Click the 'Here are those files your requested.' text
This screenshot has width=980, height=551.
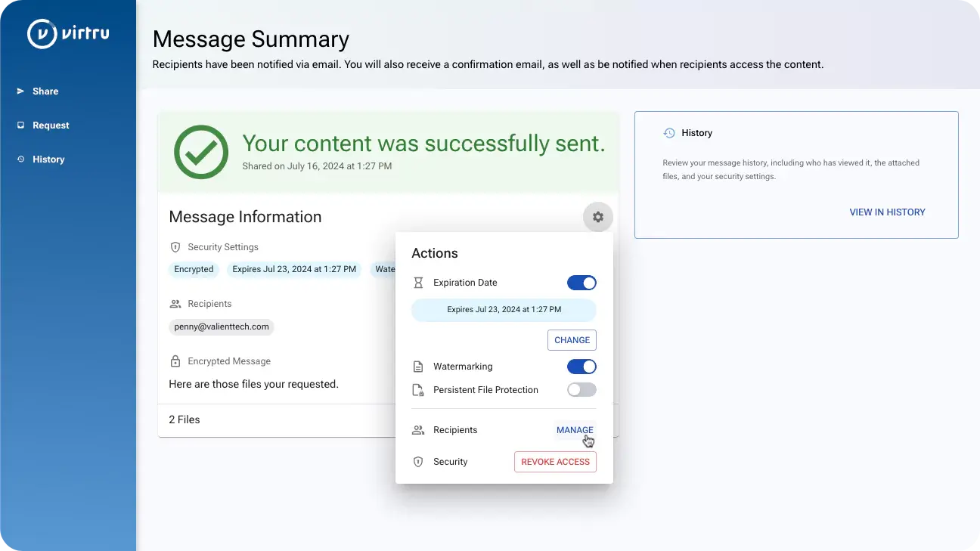pyautogui.click(x=253, y=384)
